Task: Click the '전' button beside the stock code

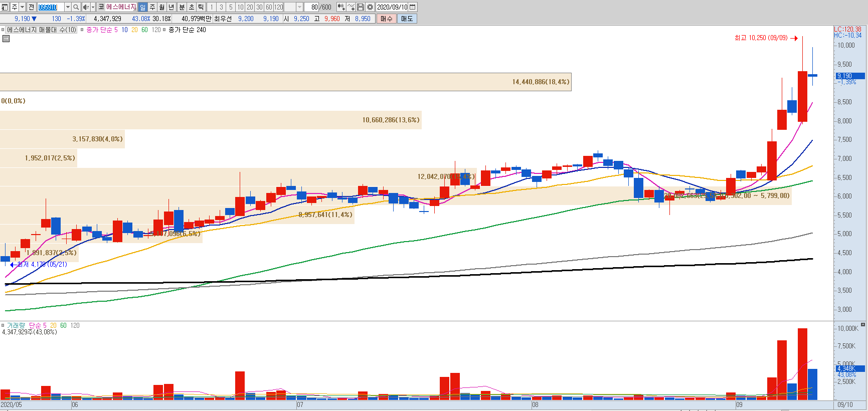Action: (x=31, y=7)
